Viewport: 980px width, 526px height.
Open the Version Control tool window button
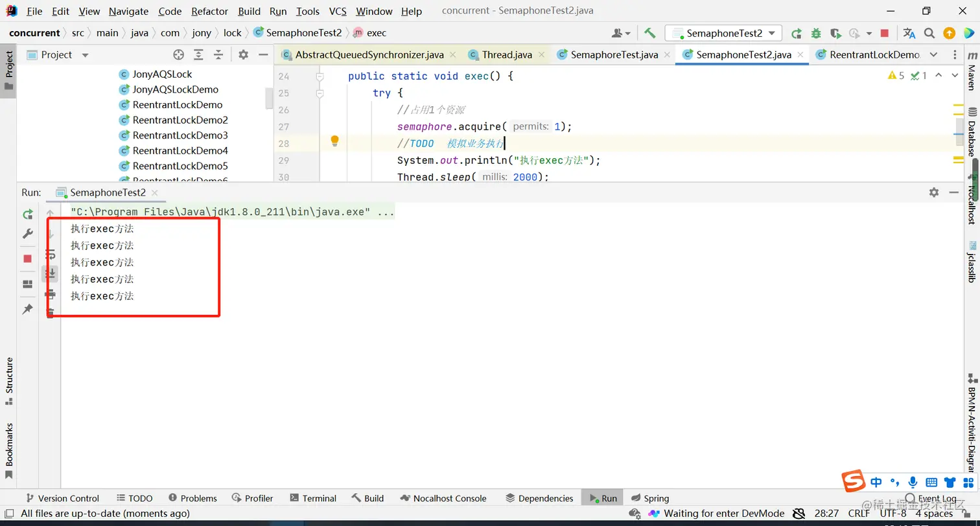tap(62, 498)
